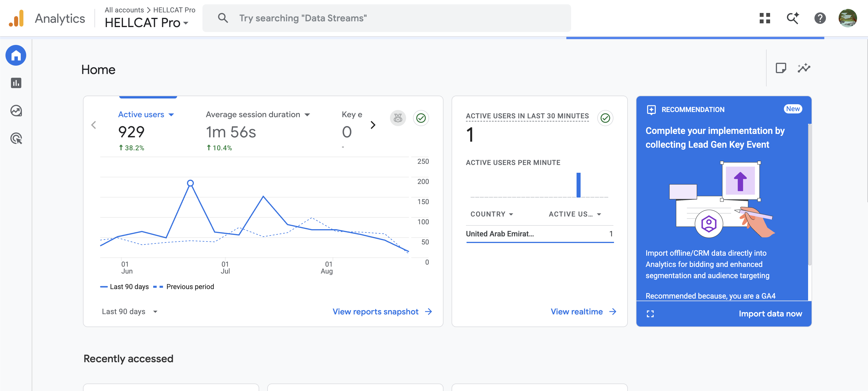Open the Insights sparkline icon
Viewport: 868px width, 391px height.
[804, 68]
